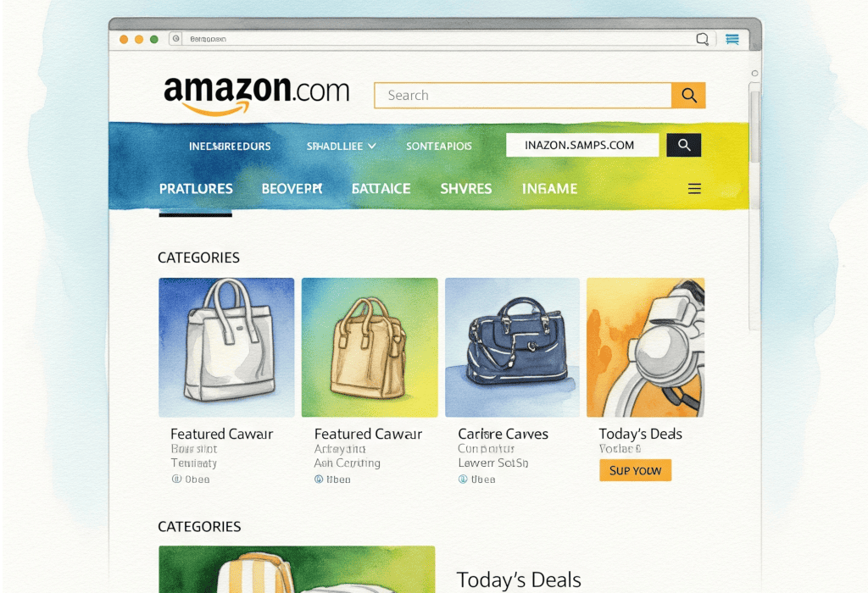Expand the SPHADLLIEE dropdown chevron
868x593 pixels.
372,146
